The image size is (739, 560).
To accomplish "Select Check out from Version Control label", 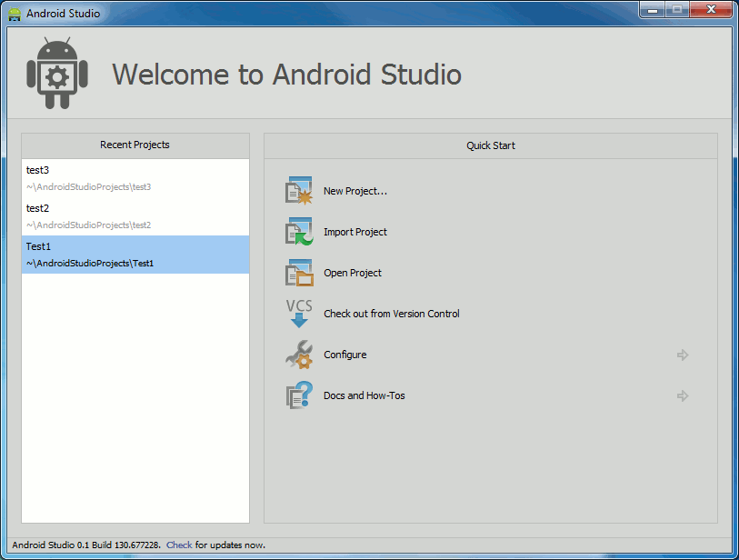I will tap(392, 314).
